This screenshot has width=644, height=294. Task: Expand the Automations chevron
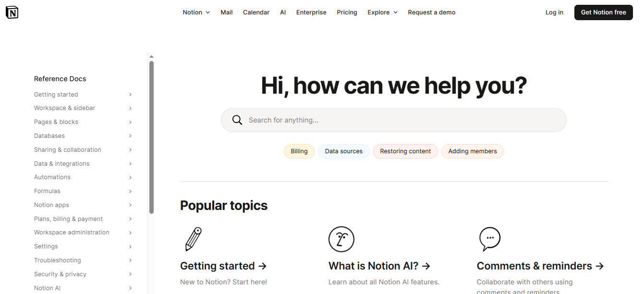coord(130,177)
